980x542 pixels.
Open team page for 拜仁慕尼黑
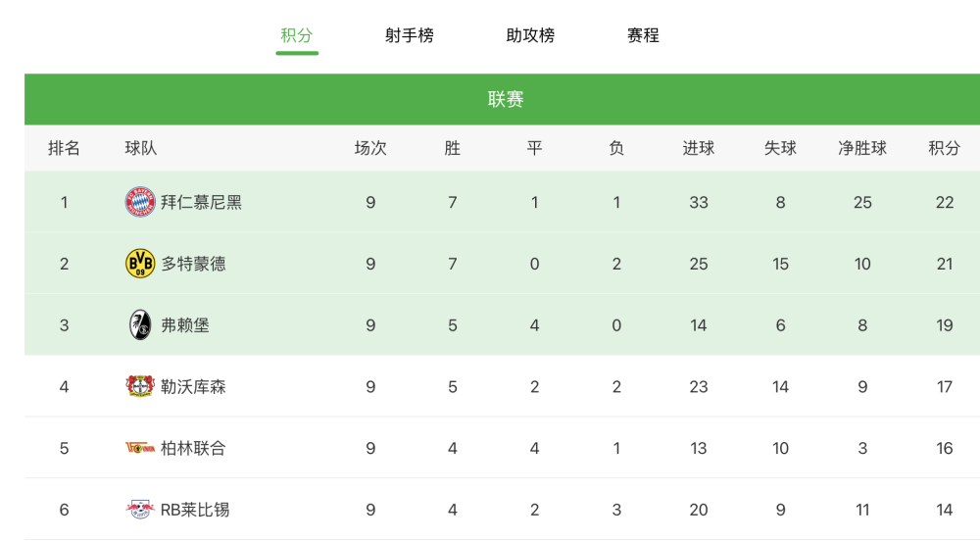(201, 202)
